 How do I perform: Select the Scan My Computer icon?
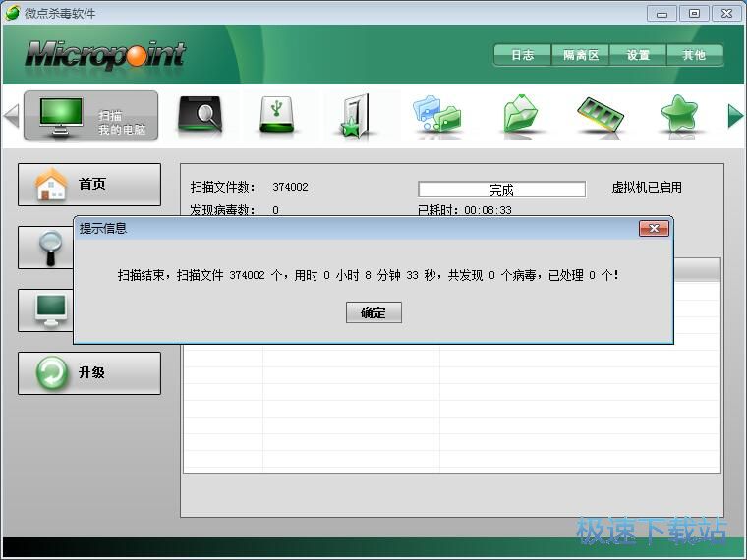(90, 116)
